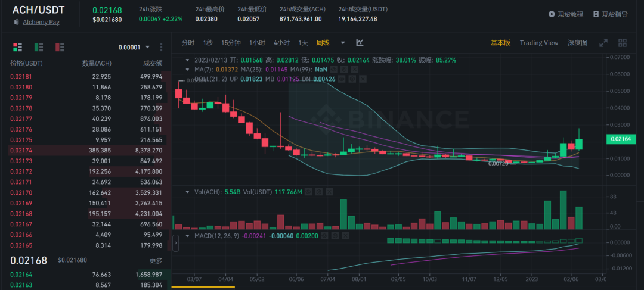Open the Alchemy Pay link

click(41, 22)
